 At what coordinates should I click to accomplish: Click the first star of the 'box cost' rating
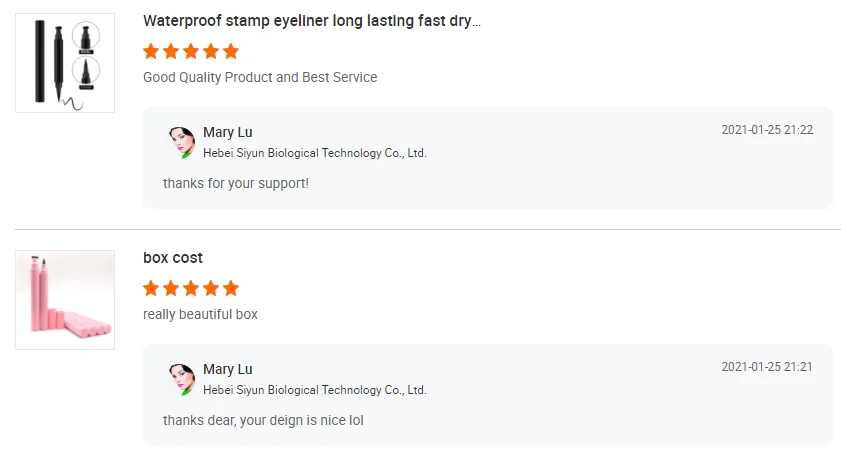pyautogui.click(x=151, y=288)
